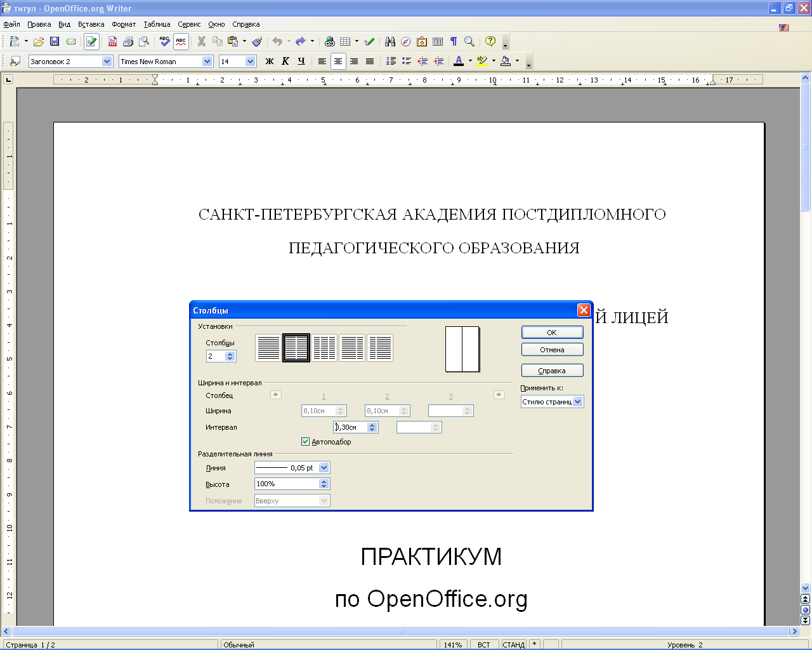The image size is (812, 650).
Task: Click the Отмена button
Action: pos(552,350)
